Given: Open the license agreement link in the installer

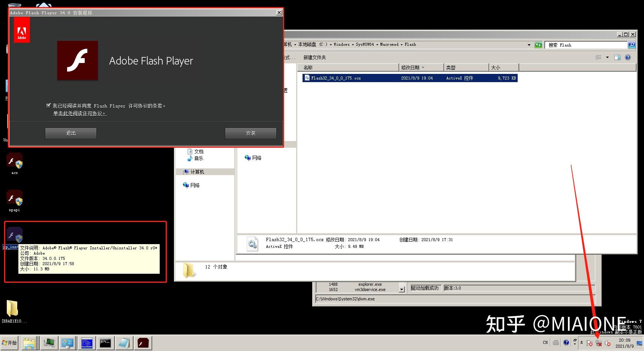Looking at the screenshot, I should tap(80, 113).
